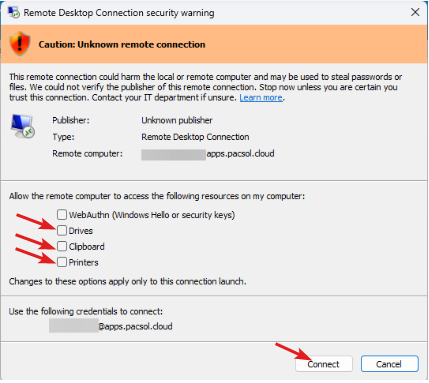The width and height of the screenshot is (429, 383).
Task: Click the orange caution shield icon
Action: pos(20,44)
